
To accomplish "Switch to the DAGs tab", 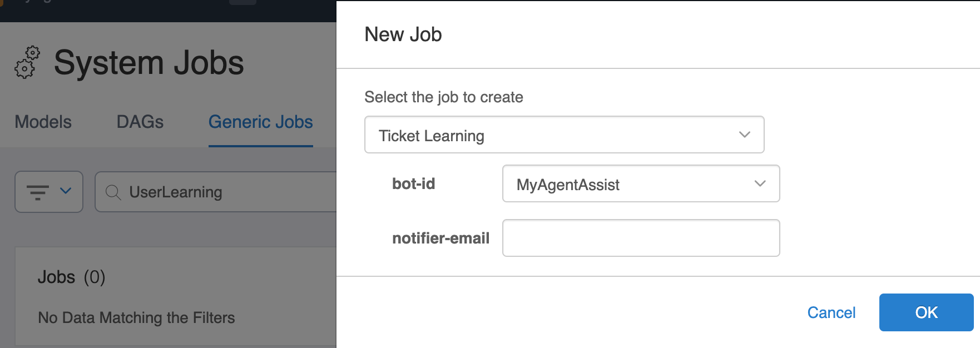I will [x=140, y=122].
